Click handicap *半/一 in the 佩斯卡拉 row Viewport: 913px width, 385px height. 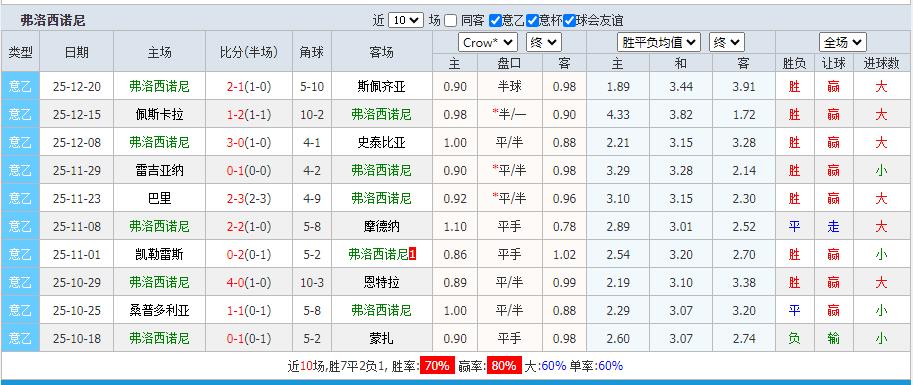click(x=509, y=115)
